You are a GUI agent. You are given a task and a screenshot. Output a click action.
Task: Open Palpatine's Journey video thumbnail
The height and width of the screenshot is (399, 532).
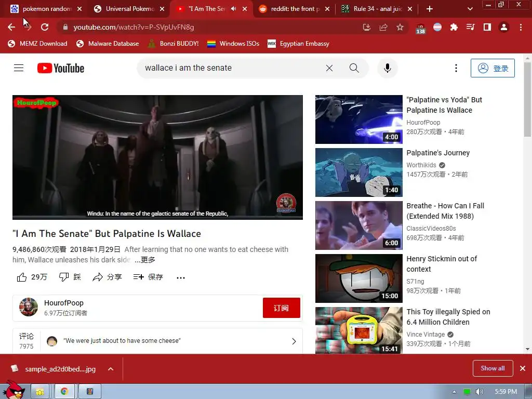coord(358,172)
